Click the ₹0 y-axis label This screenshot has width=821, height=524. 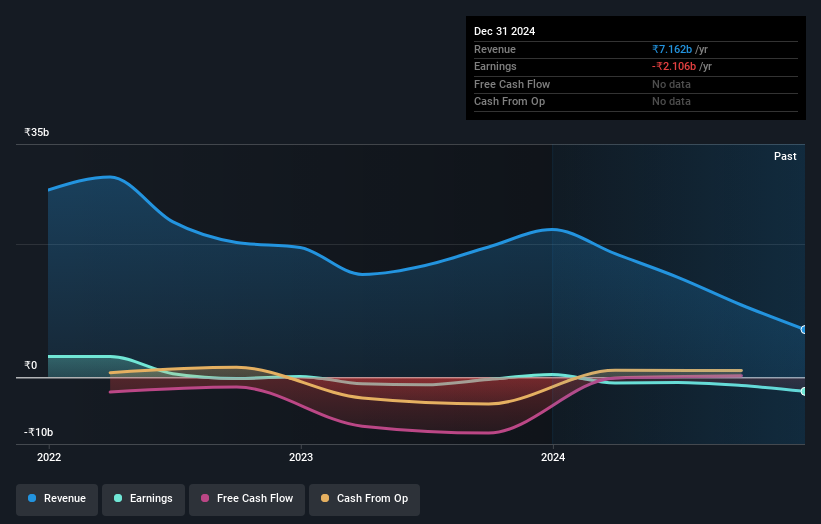click(31, 365)
